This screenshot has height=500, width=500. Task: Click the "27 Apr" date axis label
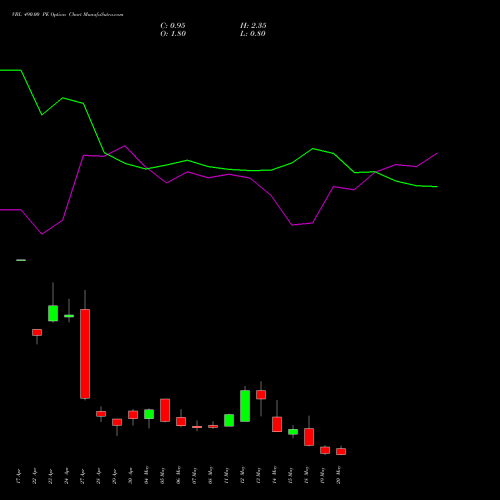tap(83, 475)
